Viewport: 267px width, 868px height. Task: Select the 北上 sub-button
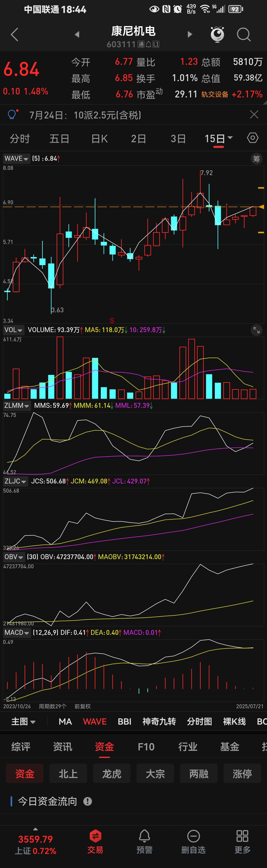point(68,773)
